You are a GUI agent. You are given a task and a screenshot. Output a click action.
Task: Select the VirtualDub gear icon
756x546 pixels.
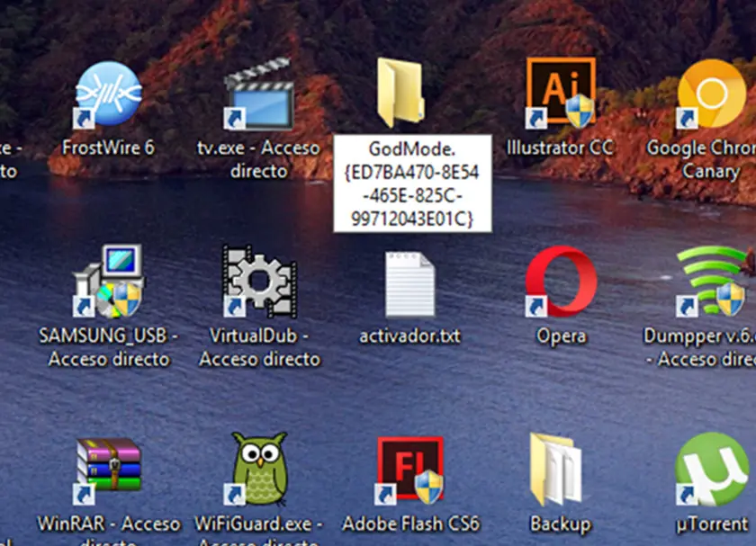259,282
